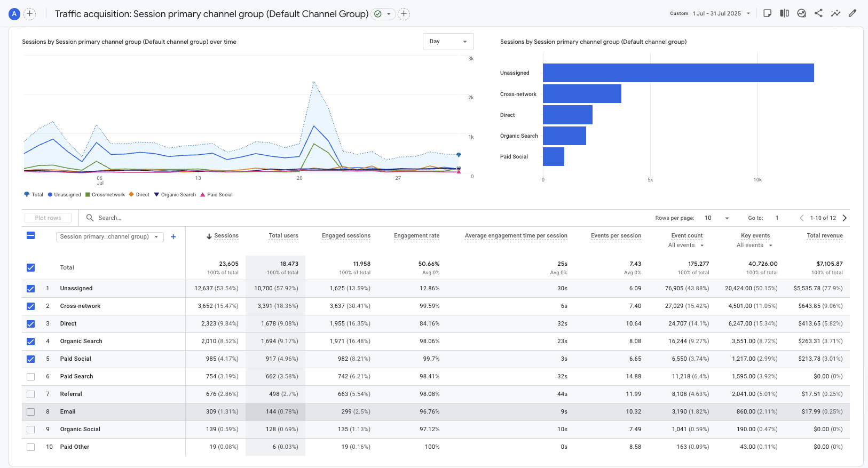Expand the report status dropdown with the green check

point(383,14)
